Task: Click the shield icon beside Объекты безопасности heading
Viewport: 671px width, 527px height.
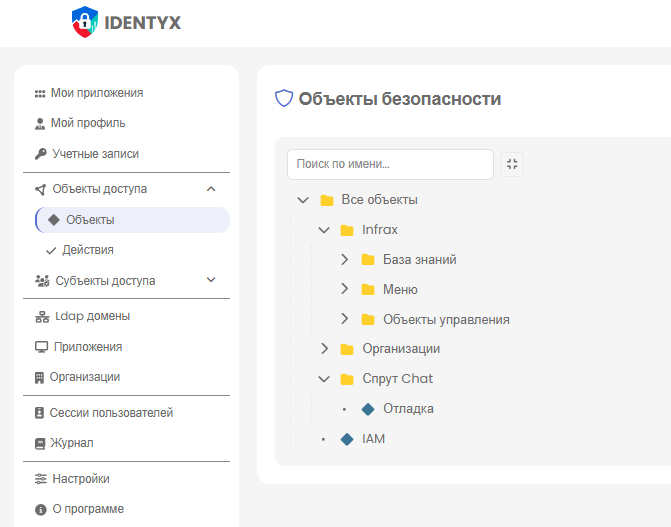Action: coord(284,98)
